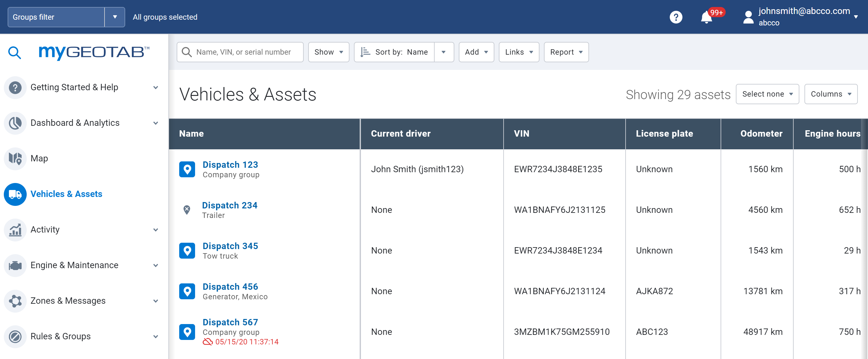The width and height of the screenshot is (868, 359).
Task: Click the Dispatch 123 blue location pin icon
Action: click(187, 169)
